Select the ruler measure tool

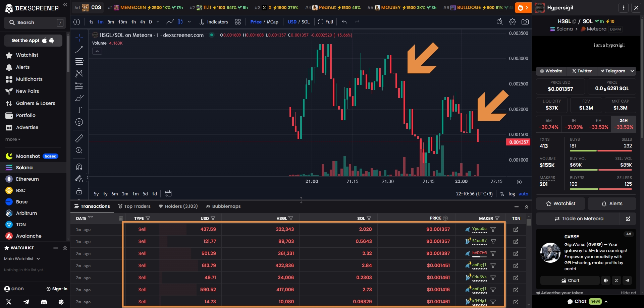point(79,138)
